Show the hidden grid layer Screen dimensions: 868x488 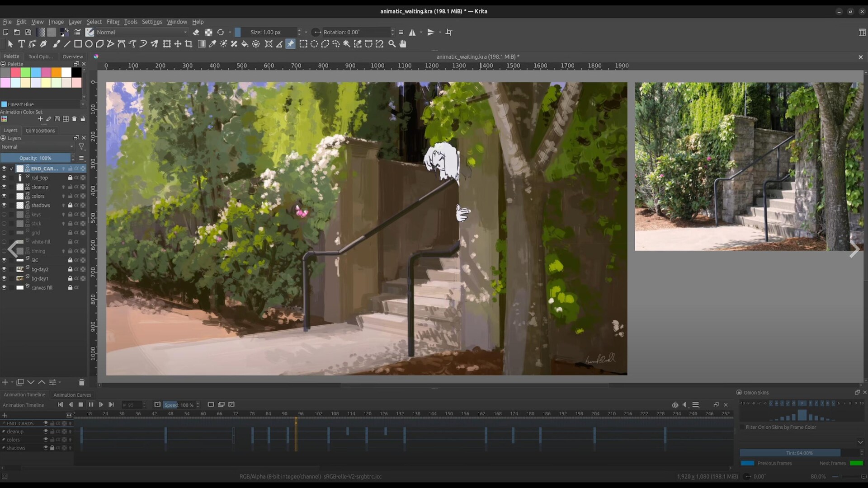tap(4, 233)
